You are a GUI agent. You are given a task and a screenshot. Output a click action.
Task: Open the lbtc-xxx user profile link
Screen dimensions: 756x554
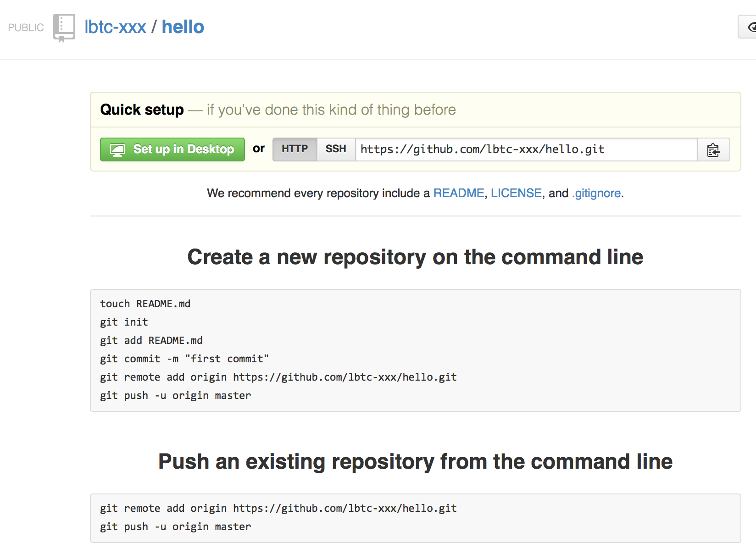[x=115, y=27]
